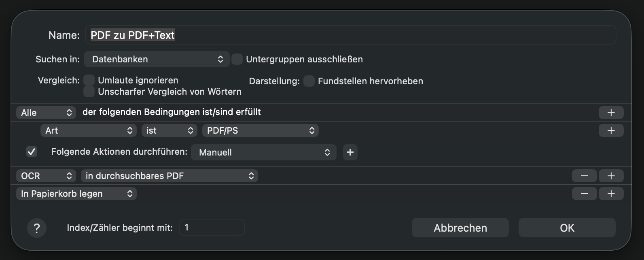Add action after the OCR row

[611, 176]
